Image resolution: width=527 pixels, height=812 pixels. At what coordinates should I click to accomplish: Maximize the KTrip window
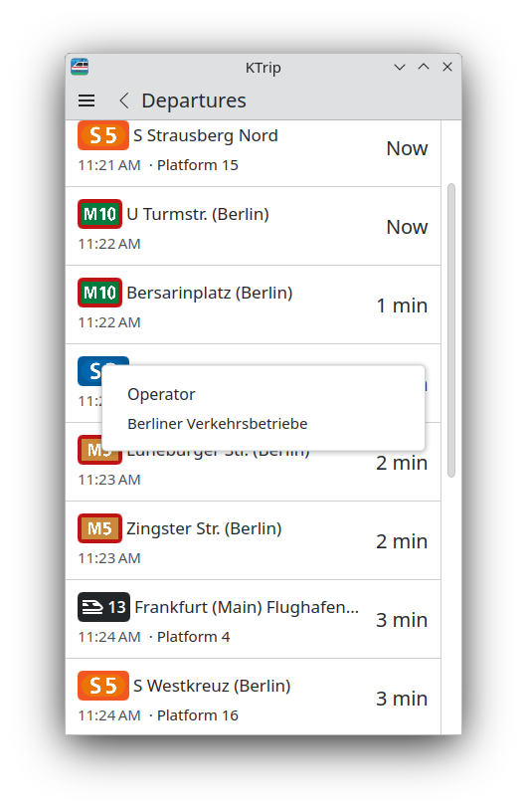pos(424,67)
